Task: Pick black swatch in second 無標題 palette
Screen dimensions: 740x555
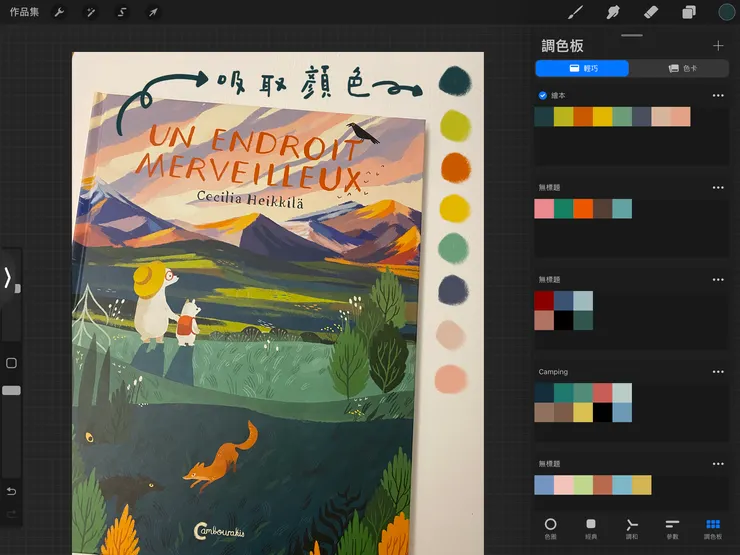Action: click(x=563, y=320)
